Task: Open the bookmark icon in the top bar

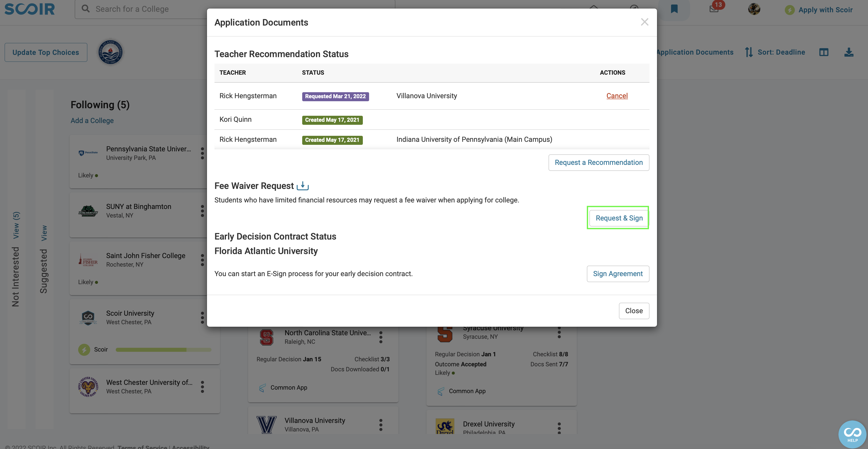Action: click(x=674, y=9)
